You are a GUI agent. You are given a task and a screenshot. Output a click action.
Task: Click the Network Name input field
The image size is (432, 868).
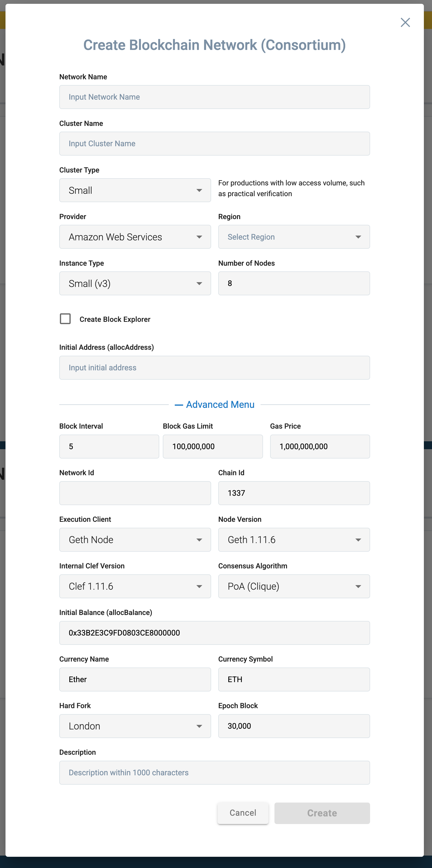[214, 97]
